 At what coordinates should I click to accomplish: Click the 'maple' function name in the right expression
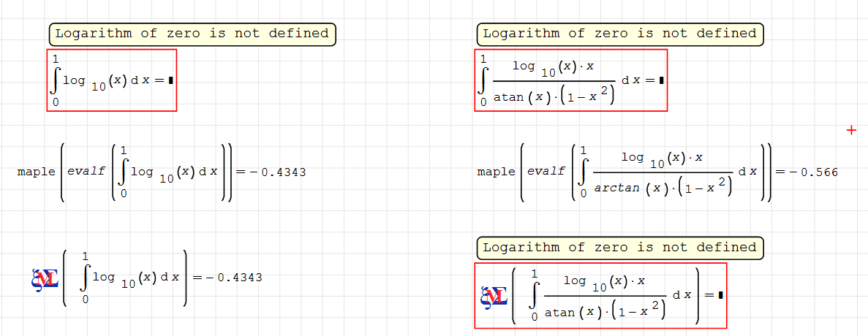click(x=496, y=172)
